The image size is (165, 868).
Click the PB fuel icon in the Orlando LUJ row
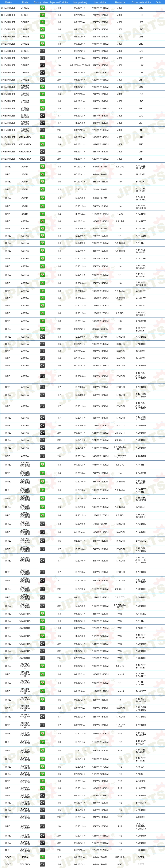(42, 137)
